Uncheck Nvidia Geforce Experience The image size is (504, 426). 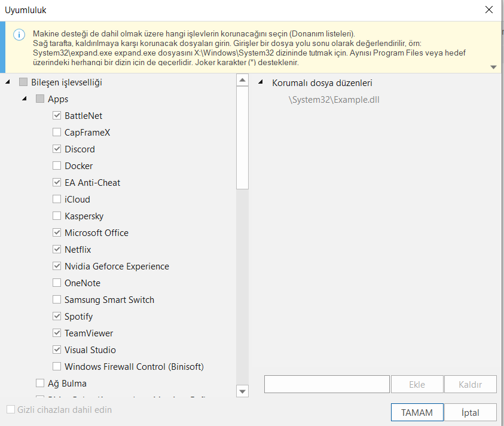coord(57,266)
